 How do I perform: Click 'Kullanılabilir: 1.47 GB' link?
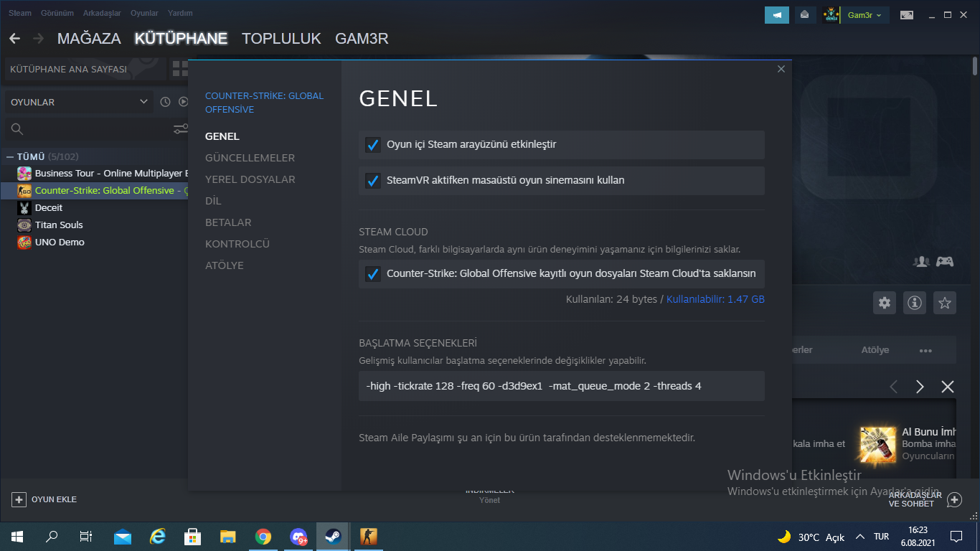pos(715,299)
